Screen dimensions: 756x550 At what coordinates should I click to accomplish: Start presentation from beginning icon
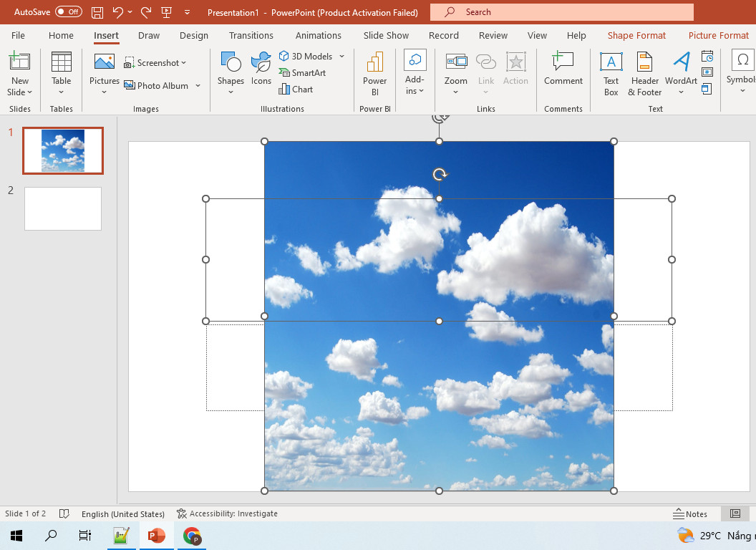[166, 12]
